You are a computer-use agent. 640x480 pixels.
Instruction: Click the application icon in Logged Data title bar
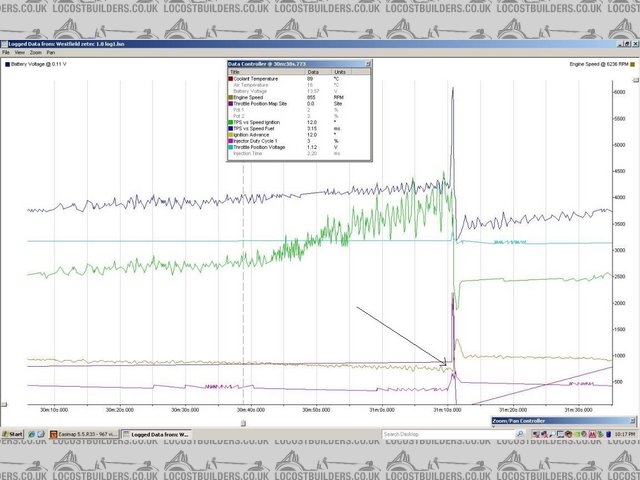(4, 44)
